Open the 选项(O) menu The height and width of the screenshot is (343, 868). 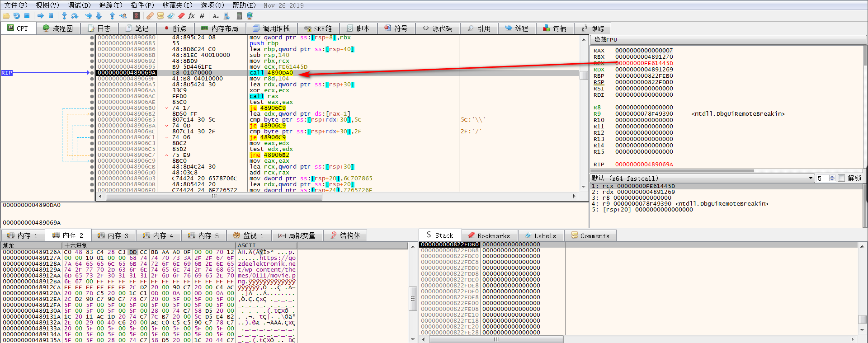point(212,5)
